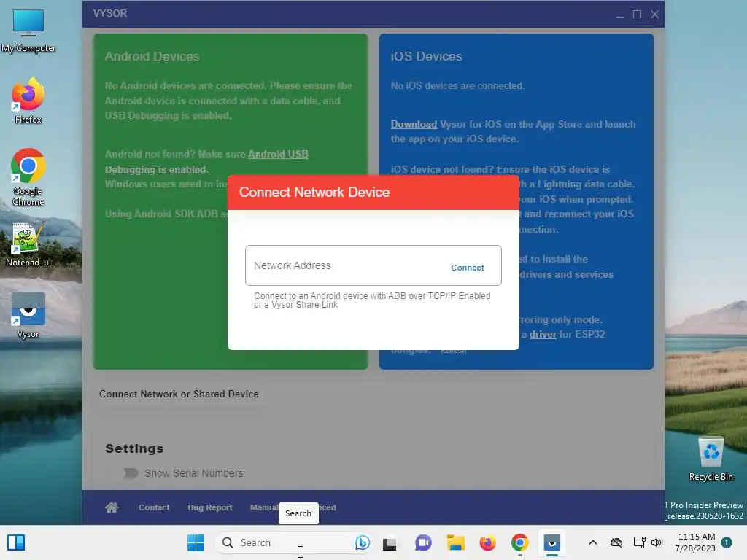
Task: Click the iOS Devices heading
Action: pos(426,56)
